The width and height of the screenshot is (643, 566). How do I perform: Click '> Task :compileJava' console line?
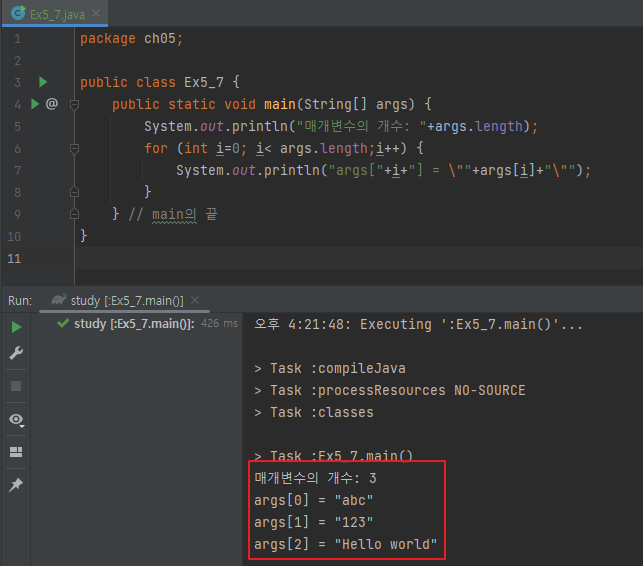coord(330,368)
